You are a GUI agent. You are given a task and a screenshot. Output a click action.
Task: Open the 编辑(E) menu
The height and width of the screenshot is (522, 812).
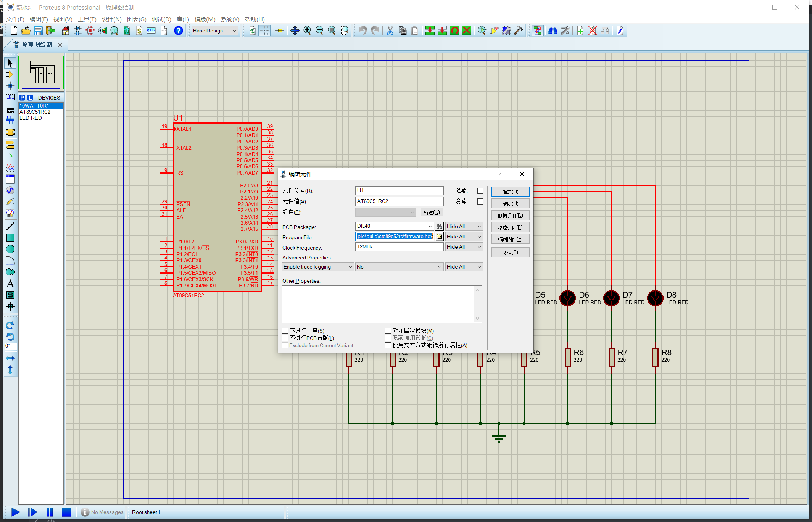[x=39, y=19]
